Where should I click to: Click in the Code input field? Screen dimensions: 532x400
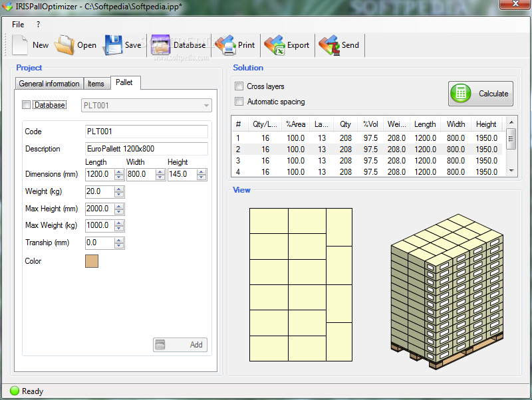pyautogui.click(x=146, y=132)
